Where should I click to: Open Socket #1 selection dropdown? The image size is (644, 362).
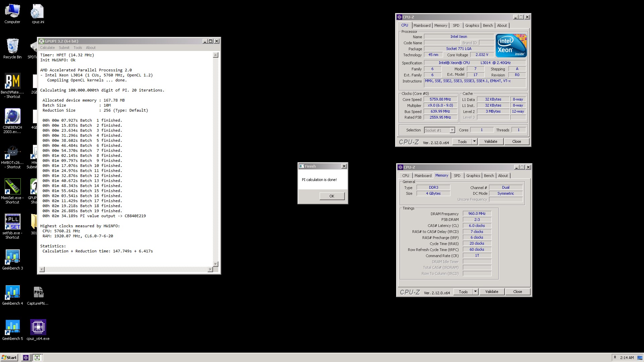point(439,130)
